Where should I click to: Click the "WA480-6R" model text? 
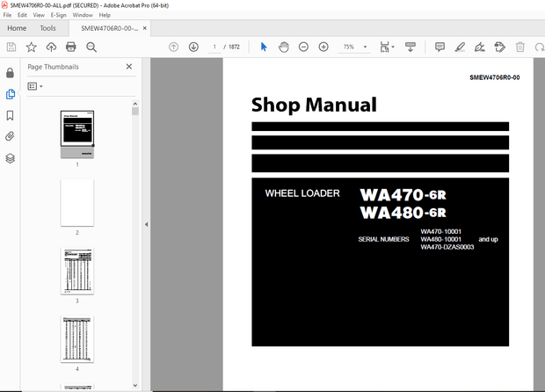point(403,213)
